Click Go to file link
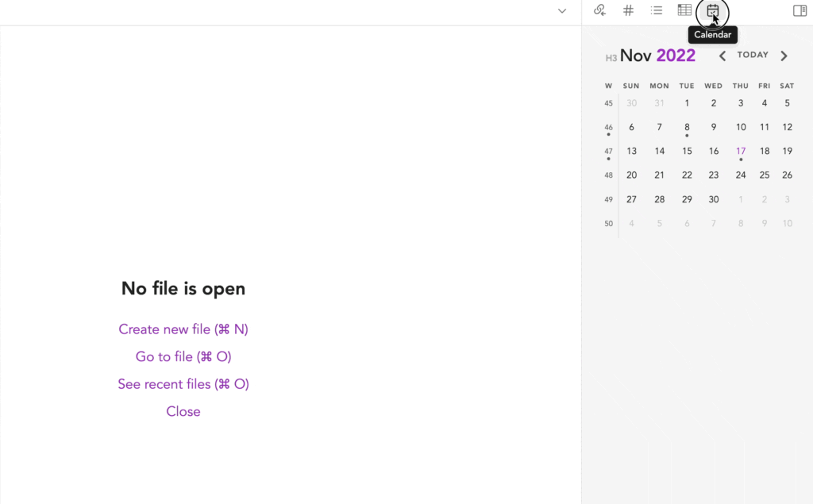The width and height of the screenshot is (813, 504). click(x=183, y=357)
